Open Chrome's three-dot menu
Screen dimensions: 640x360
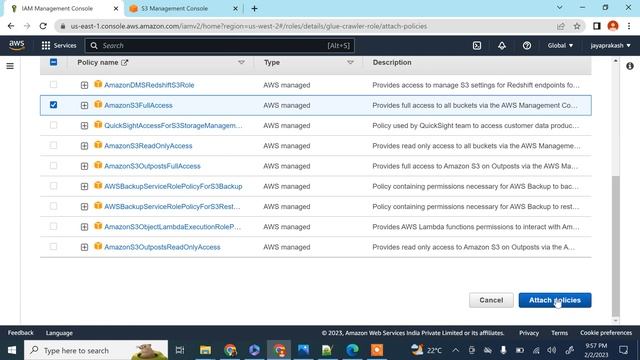click(x=629, y=26)
